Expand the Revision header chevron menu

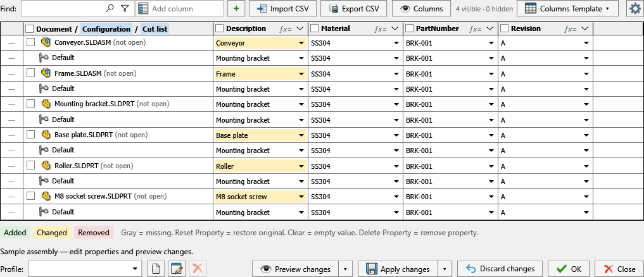point(585,28)
